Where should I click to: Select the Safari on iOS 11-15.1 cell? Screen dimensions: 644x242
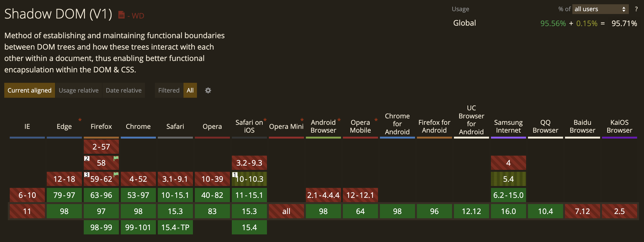coord(249,195)
